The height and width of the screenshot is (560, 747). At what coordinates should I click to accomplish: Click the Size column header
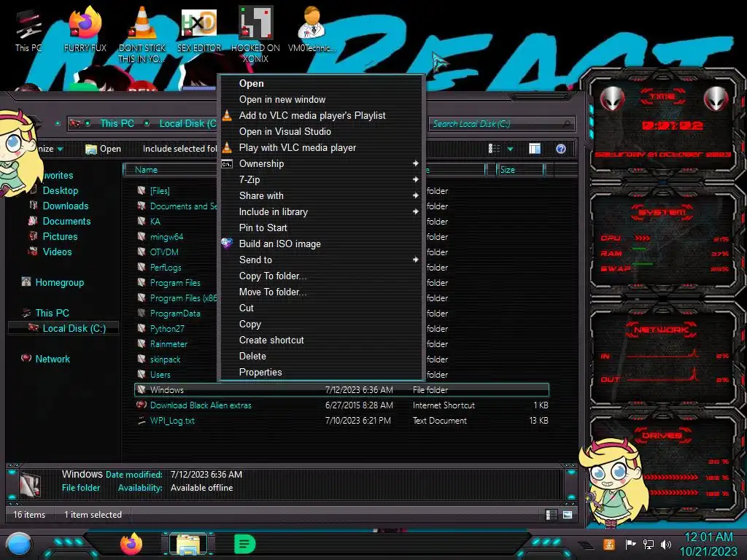(520, 169)
